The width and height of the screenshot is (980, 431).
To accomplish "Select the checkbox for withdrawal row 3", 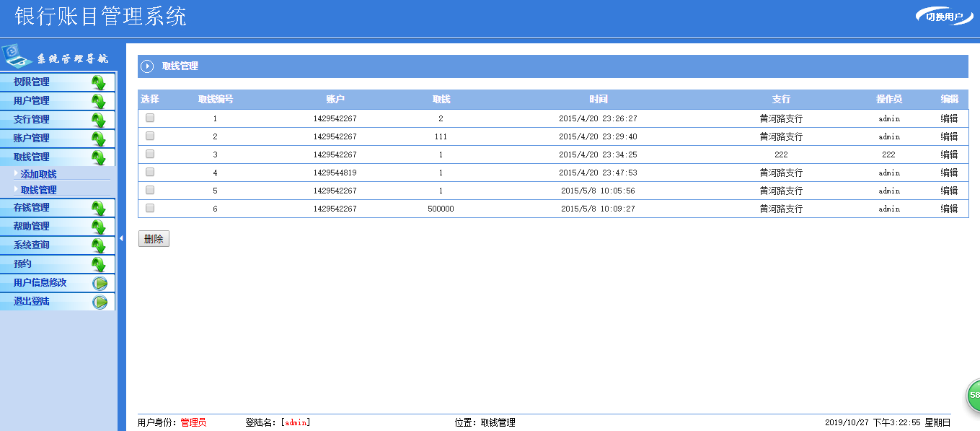I will (x=150, y=154).
